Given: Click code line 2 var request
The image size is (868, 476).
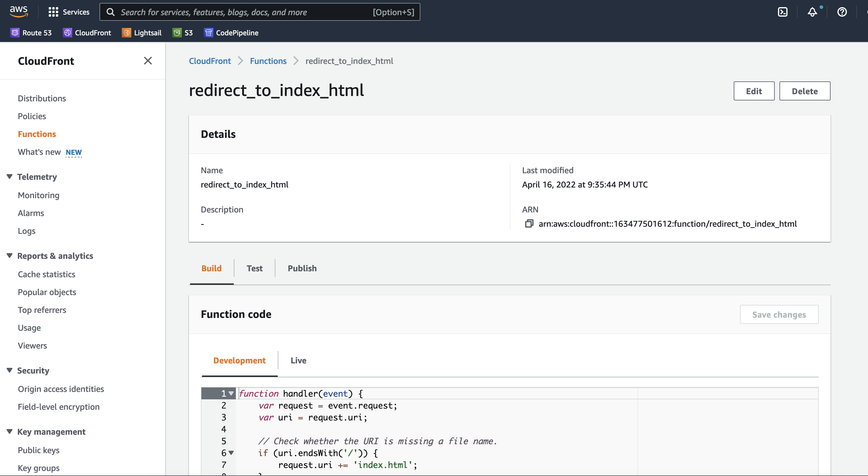Looking at the screenshot, I should tap(328, 405).
